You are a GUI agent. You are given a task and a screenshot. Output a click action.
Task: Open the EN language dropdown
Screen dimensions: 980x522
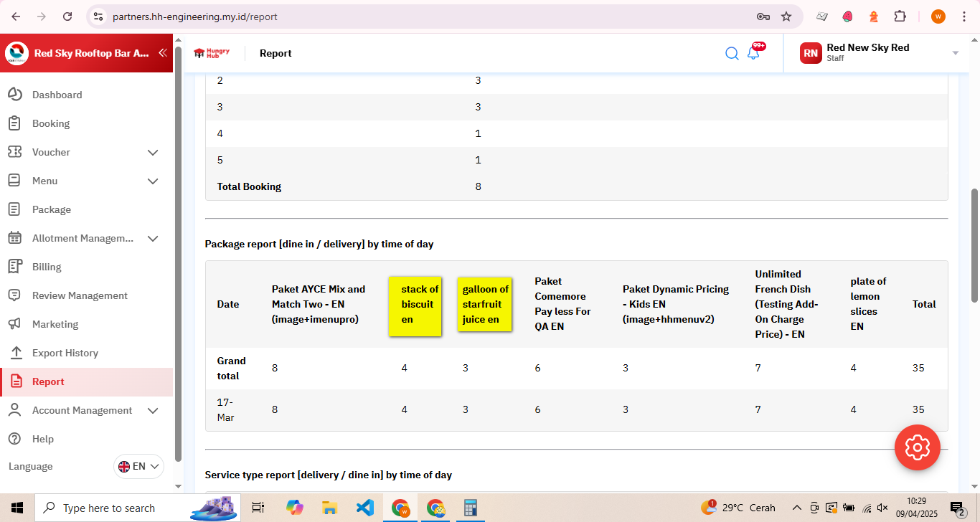tap(139, 466)
